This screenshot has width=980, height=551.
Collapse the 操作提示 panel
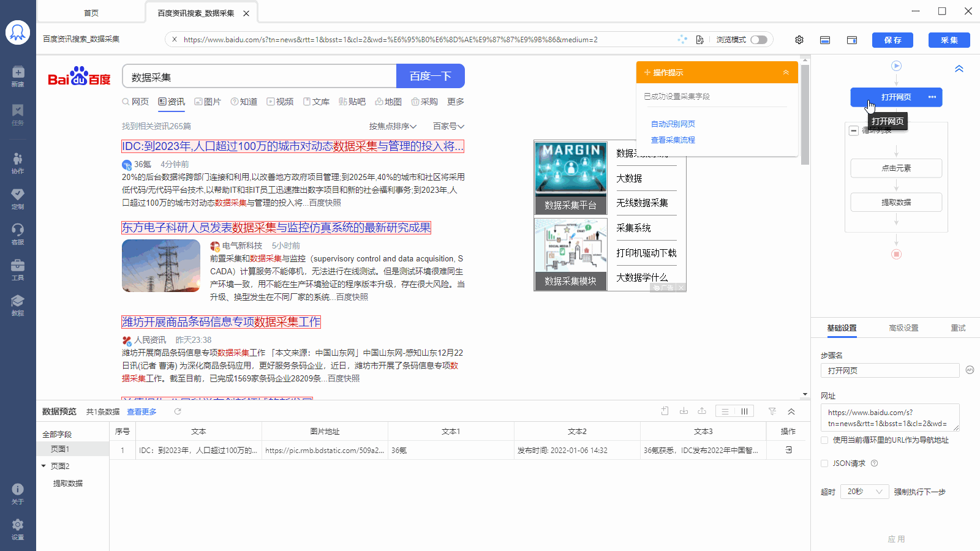click(x=786, y=72)
